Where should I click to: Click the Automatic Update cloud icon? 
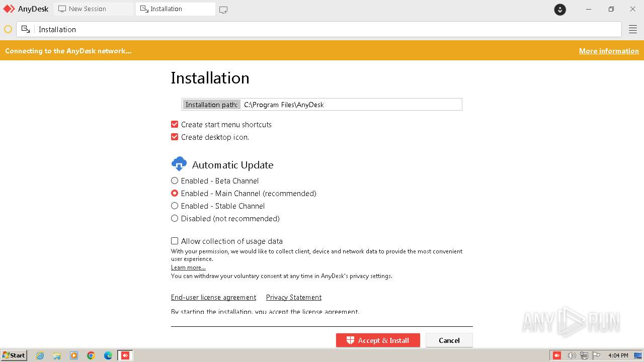click(x=179, y=164)
